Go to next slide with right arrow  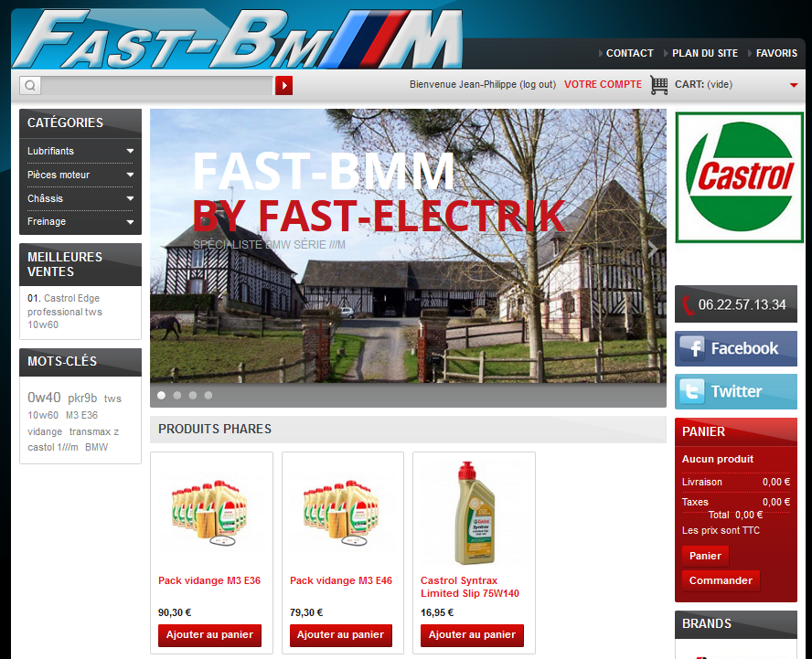[653, 250]
